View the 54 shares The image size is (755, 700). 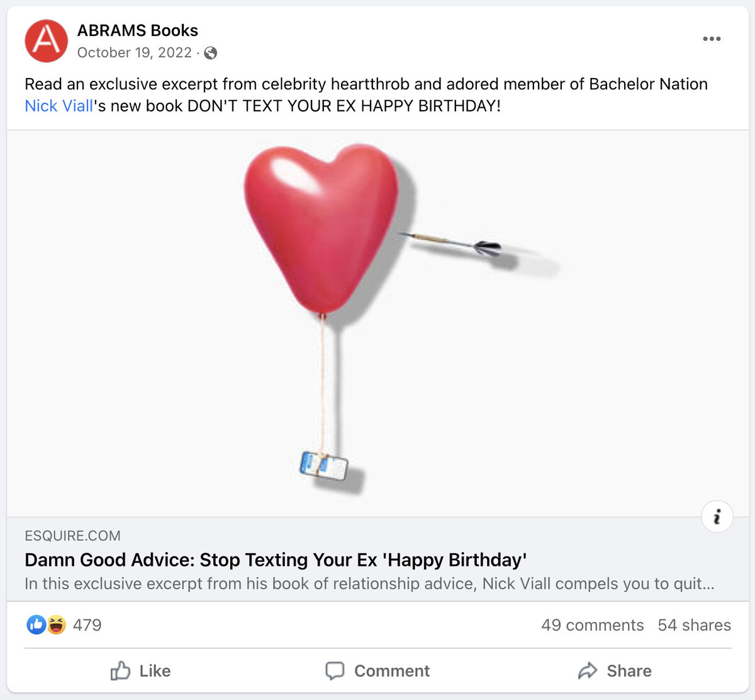(x=694, y=625)
